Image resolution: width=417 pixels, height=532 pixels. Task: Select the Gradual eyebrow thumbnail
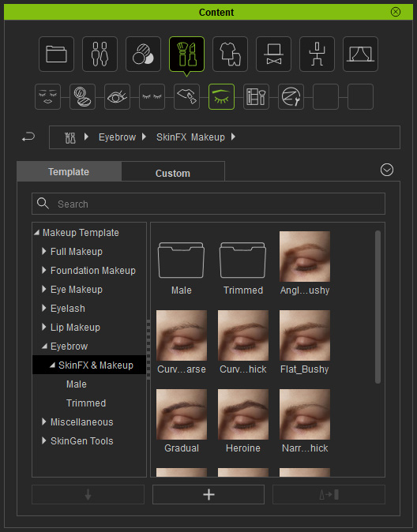click(182, 414)
